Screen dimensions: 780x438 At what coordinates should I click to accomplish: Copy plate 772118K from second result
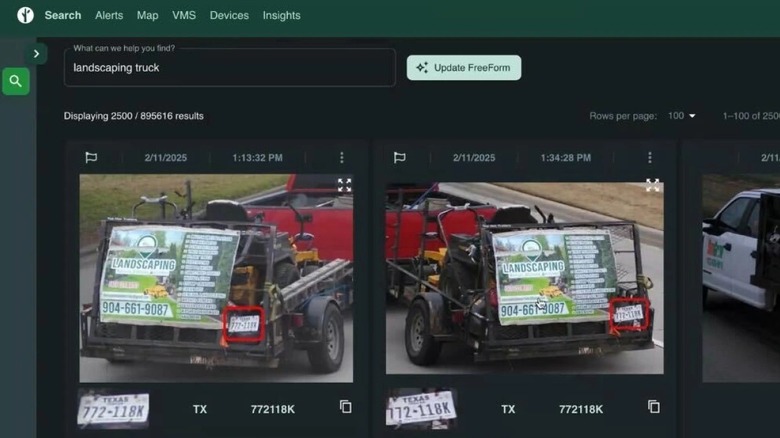[x=653, y=407]
